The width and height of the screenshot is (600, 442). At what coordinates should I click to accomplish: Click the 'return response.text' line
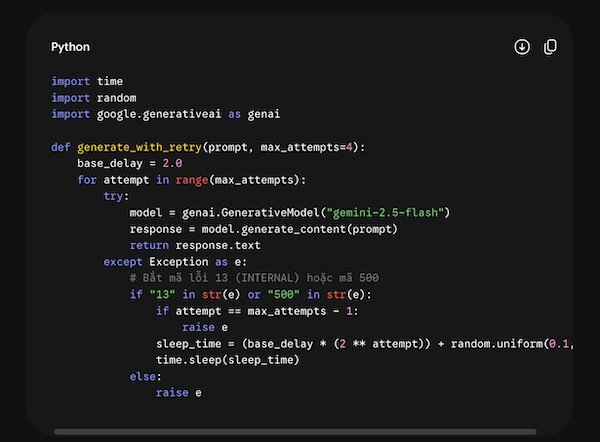(195, 245)
